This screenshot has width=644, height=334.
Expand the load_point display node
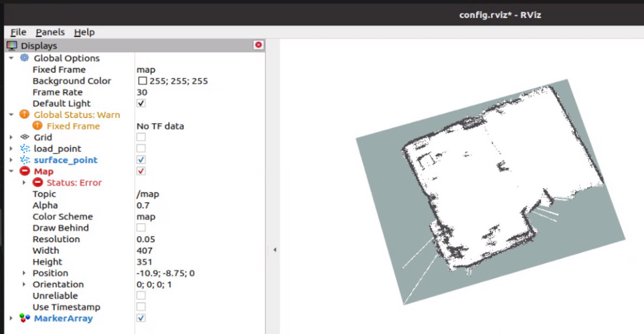click(x=11, y=149)
